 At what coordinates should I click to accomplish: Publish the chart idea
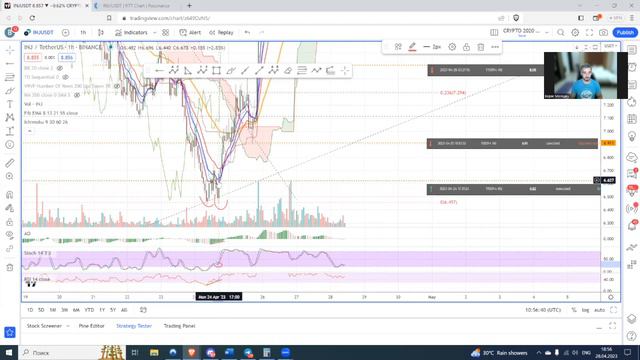coord(625,32)
